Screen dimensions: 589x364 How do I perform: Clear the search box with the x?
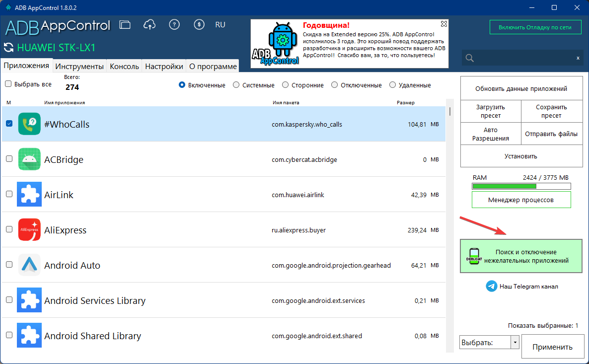tap(578, 58)
